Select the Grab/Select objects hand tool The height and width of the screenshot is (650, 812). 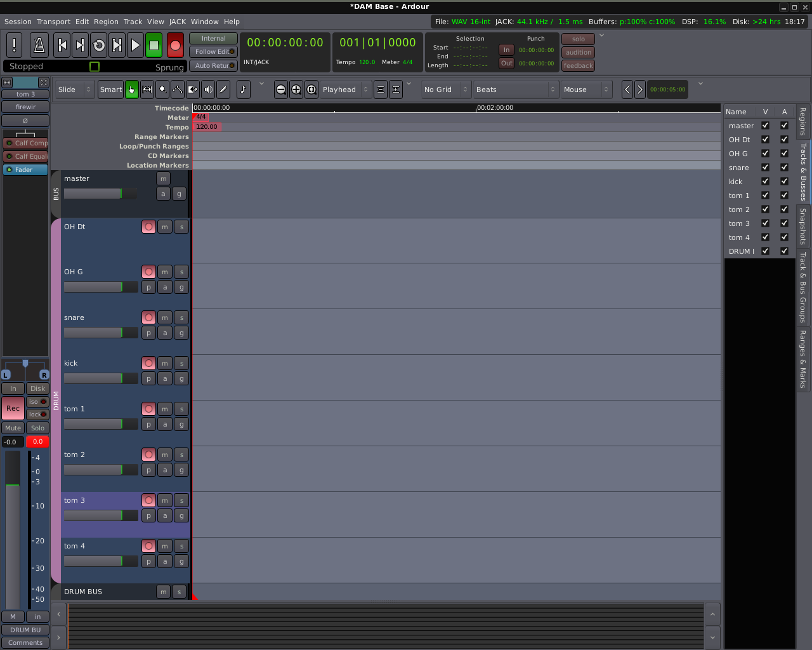131,90
